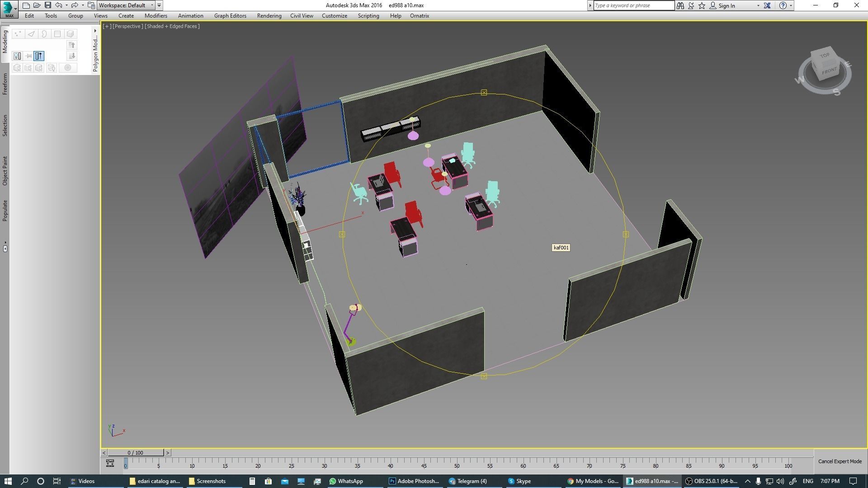This screenshot has width=868, height=488.
Task: Click the second Preview Selection cube icon
Action: [x=28, y=68]
